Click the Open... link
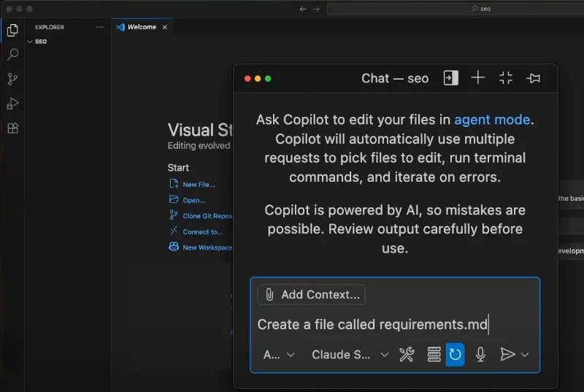Image resolution: width=584 pixels, height=392 pixels. point(193,200)
